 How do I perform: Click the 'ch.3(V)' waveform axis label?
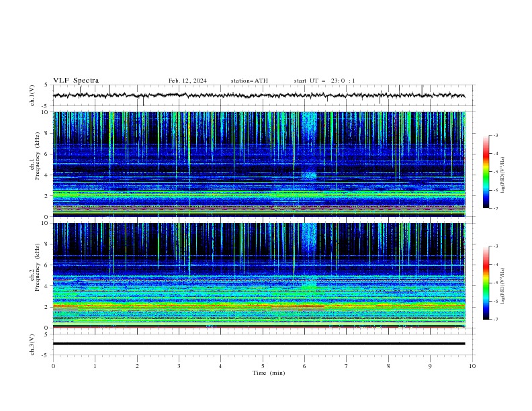click(x=32, y=345)
